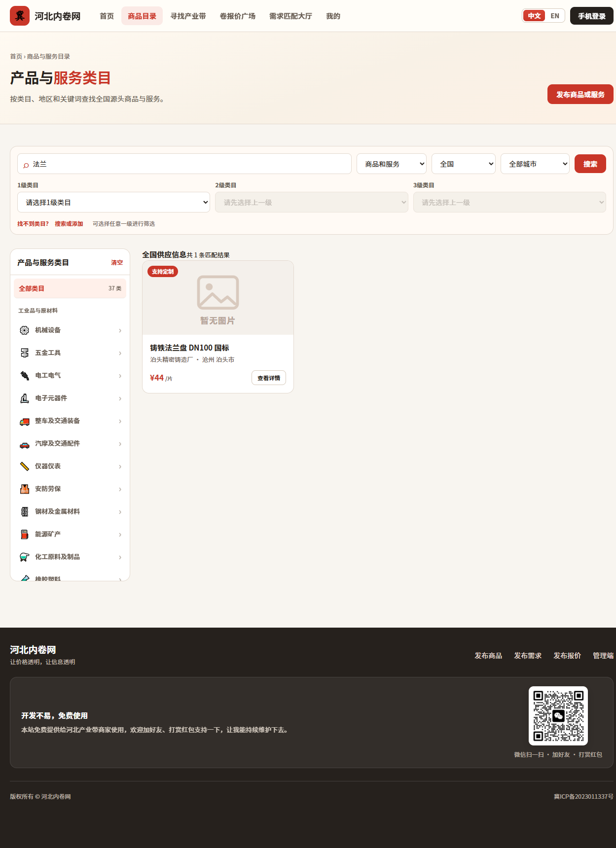Click the WeChat QR code image
This screenshot has height=848, width=616.
pos(558,716)
